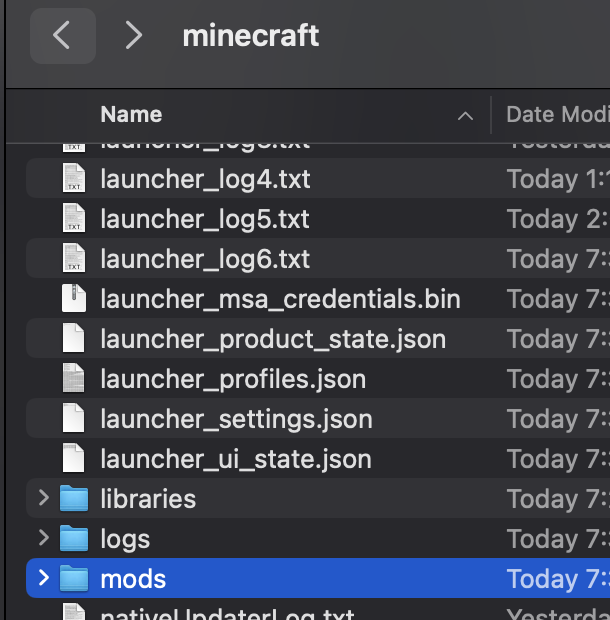Image resolution: width=610 pixels, height=620 pixels.
Task: Select the launcher_log6.txt file icon
Action: 74,258
